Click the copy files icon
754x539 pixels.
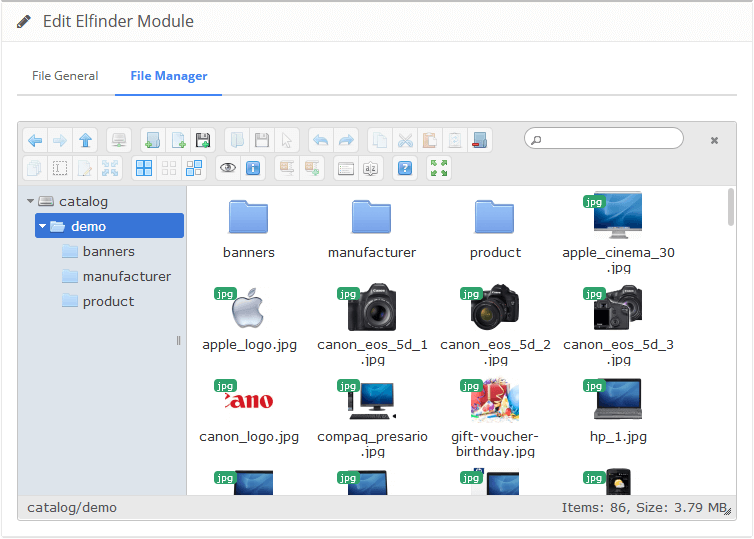click(380, 140)
